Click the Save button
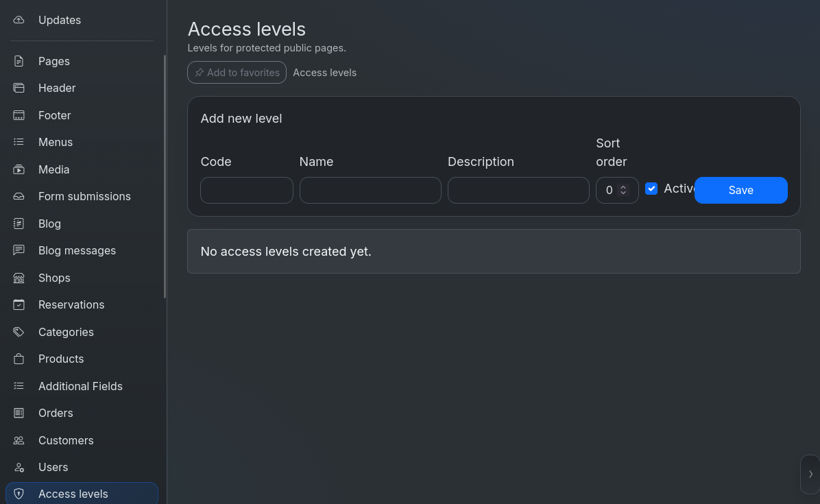This screenshot has width=820, height=504. (x=740, y=191)
